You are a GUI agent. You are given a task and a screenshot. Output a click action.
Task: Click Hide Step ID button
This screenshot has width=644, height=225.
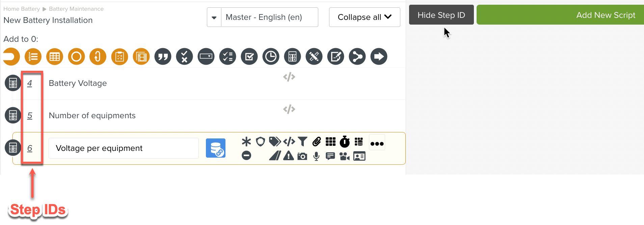coord(441,15)
